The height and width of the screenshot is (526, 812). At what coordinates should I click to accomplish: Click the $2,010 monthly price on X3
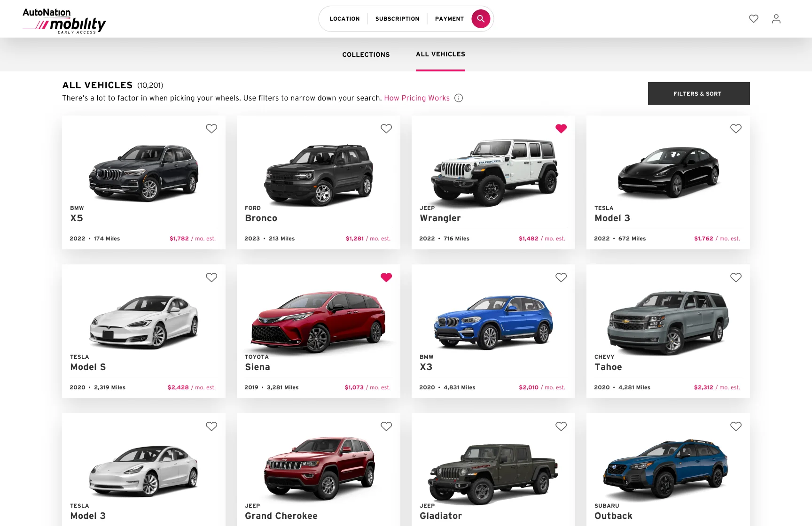click(529, 387)
